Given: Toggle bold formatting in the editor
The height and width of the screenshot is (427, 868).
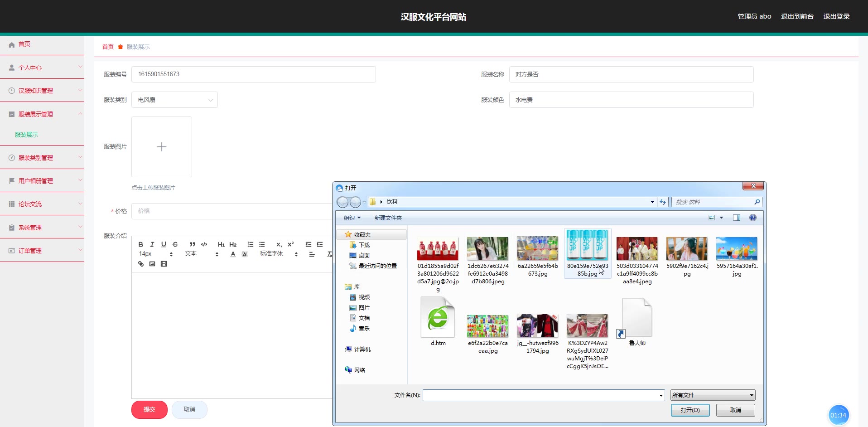Looking at the screenshot, I should [140, 244].
